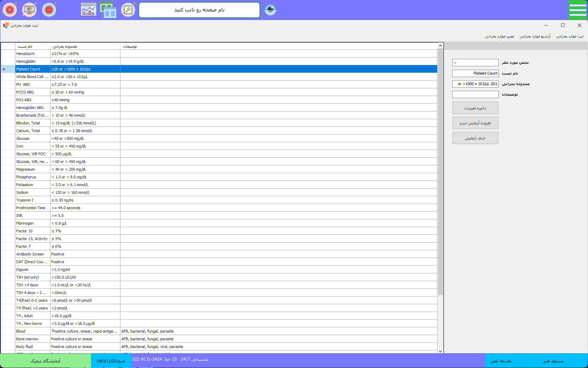Select the Factor 13, Activity row
The image size is (588, 368).
[219, 239]
